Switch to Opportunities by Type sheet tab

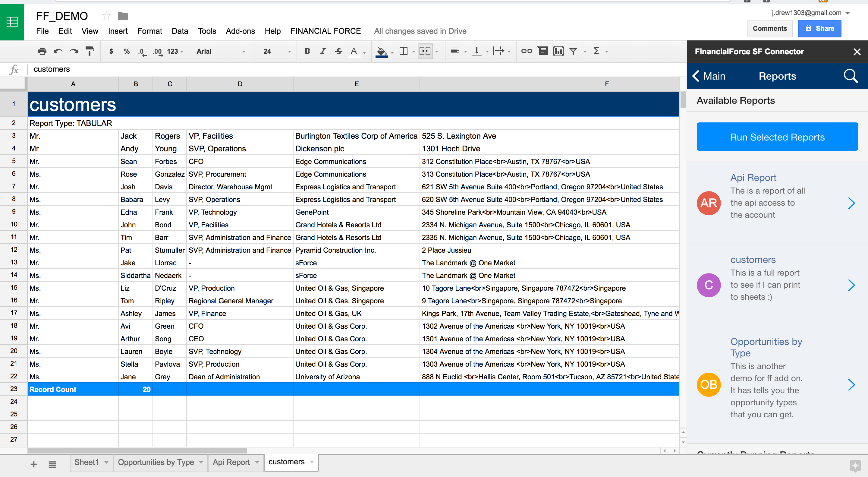point(156,462)
